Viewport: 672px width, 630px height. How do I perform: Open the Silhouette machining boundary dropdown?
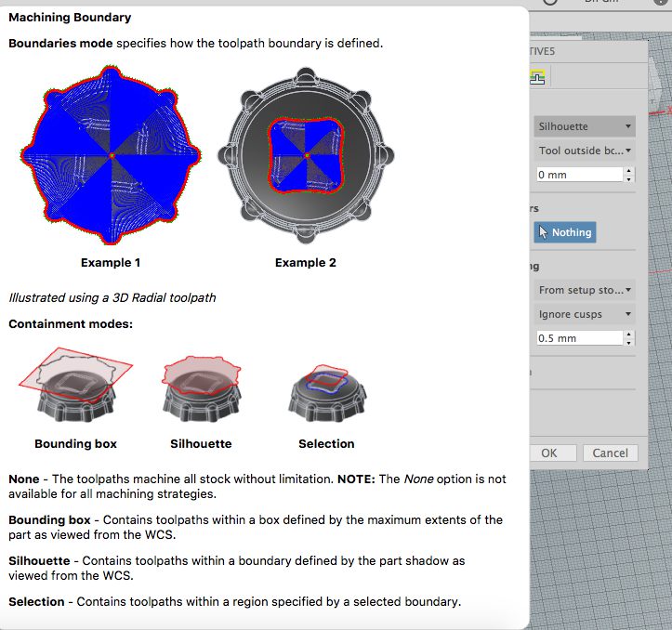[584, 126]
